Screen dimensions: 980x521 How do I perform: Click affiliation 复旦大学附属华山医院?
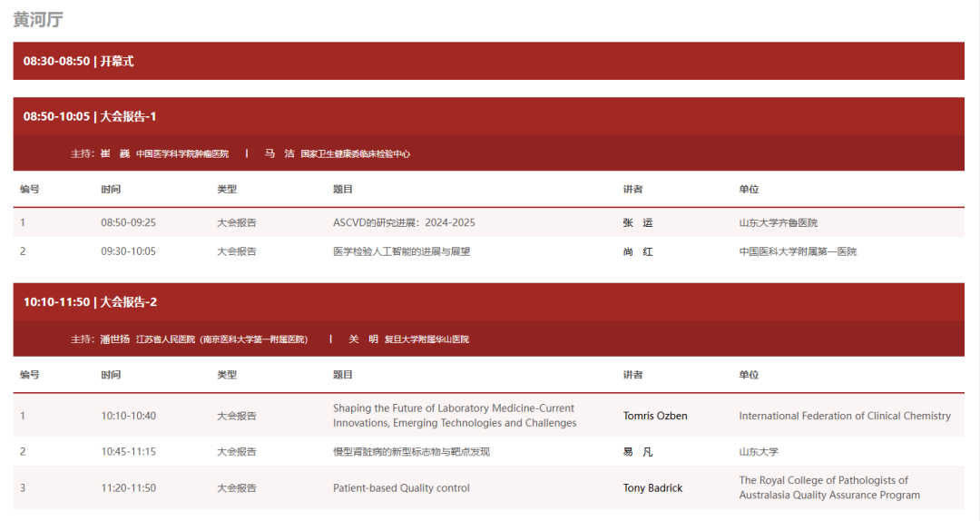(x=426, y=339)
